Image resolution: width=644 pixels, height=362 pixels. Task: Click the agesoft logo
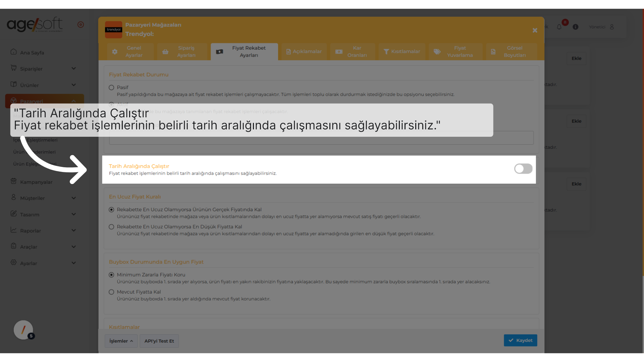35,24
